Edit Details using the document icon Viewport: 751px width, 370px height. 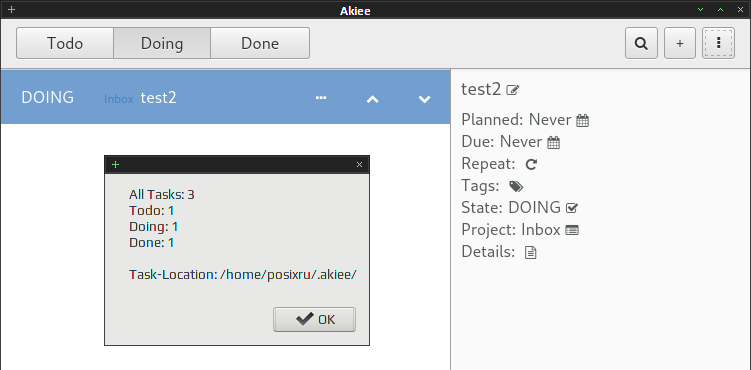530,252
